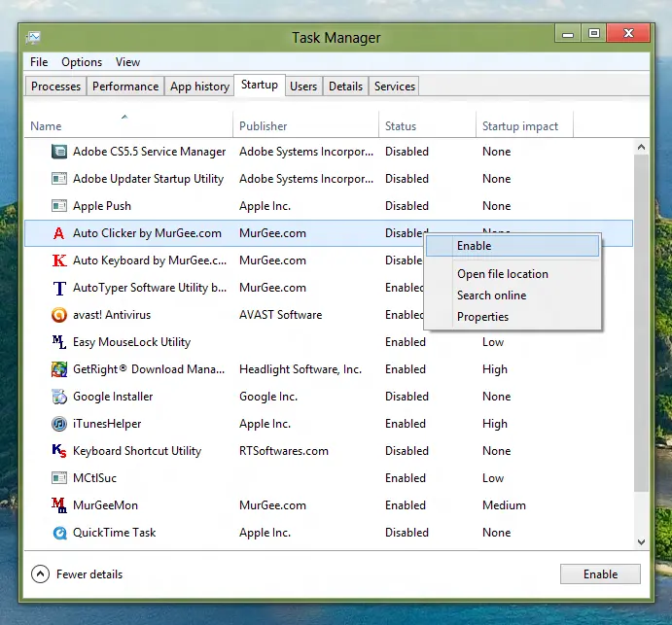Click the Google Inc. publisher cell

click(x=268, y=397)
